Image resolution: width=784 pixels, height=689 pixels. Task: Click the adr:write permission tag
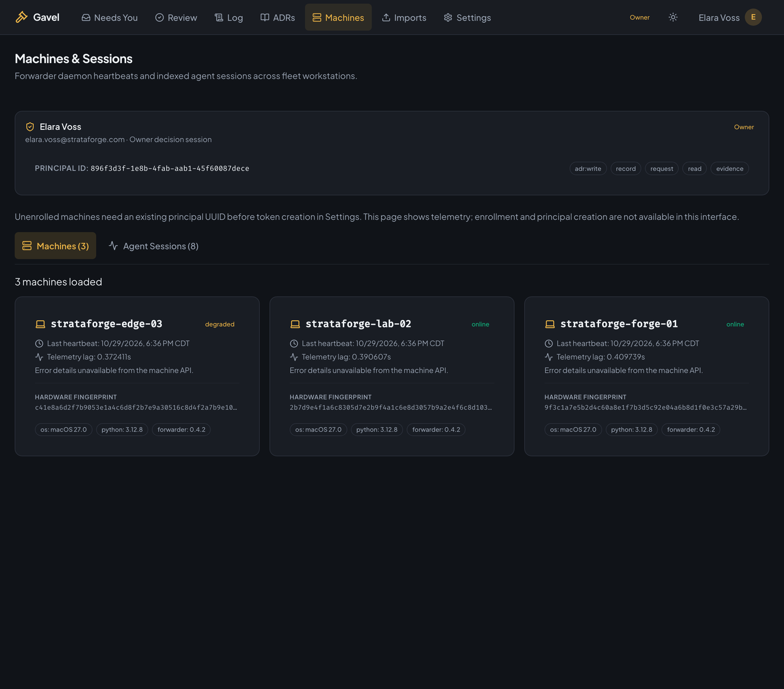tap(588, 169)
